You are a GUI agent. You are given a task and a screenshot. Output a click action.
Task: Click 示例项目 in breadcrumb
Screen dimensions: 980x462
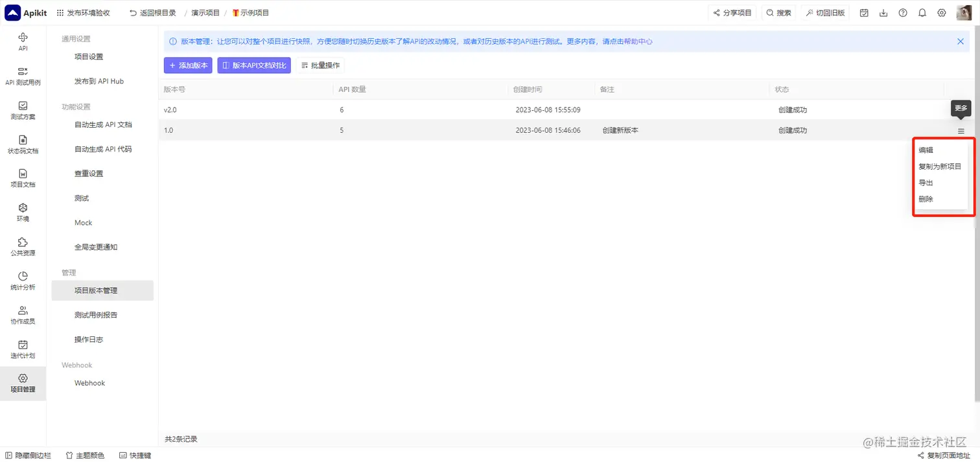click(251, 13)
